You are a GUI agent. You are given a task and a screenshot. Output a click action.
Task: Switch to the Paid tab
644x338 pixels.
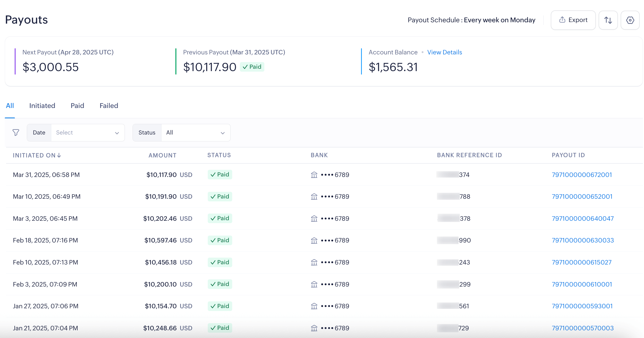point(77,106)
